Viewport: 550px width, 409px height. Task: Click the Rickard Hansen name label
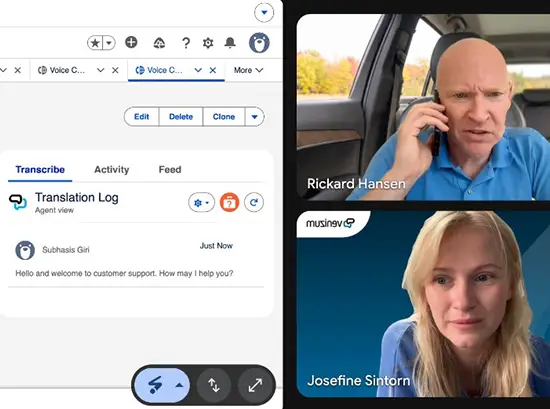(x=356, y=183)
